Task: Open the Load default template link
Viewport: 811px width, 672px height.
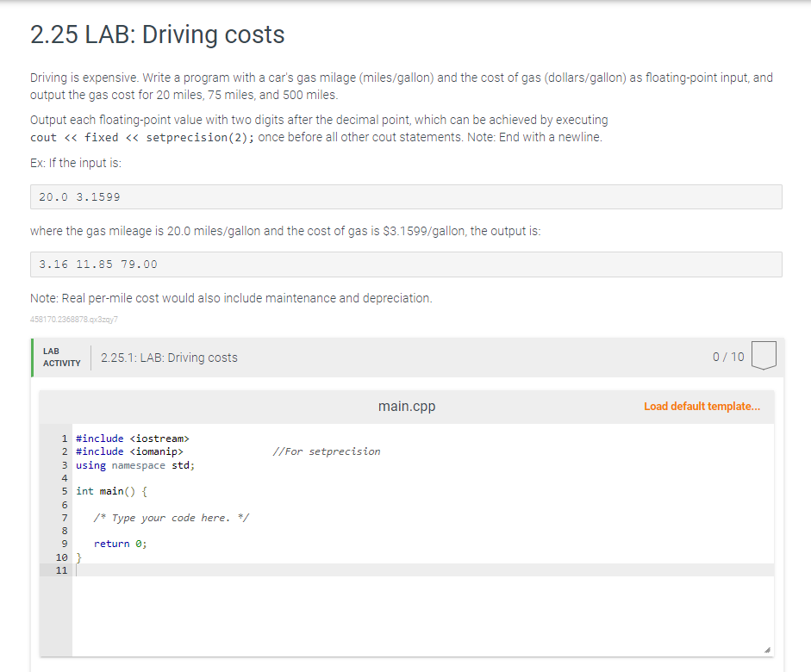Action: 702,406
